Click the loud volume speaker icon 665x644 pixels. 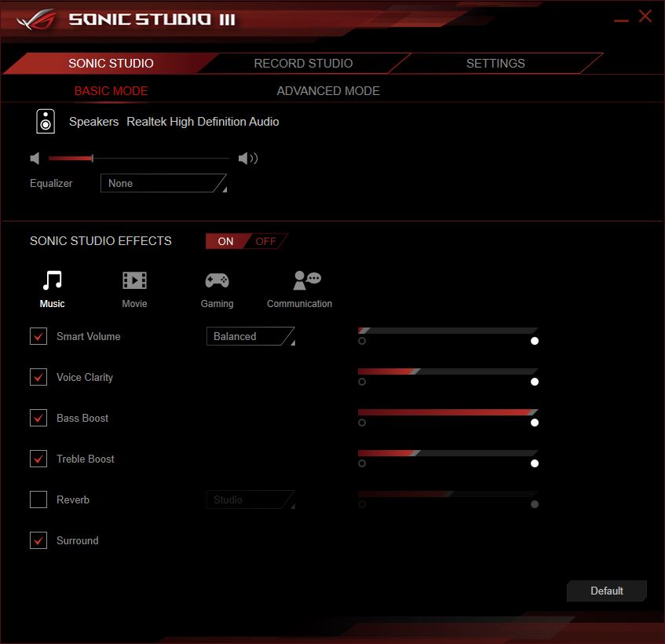[x=248, y=159]
